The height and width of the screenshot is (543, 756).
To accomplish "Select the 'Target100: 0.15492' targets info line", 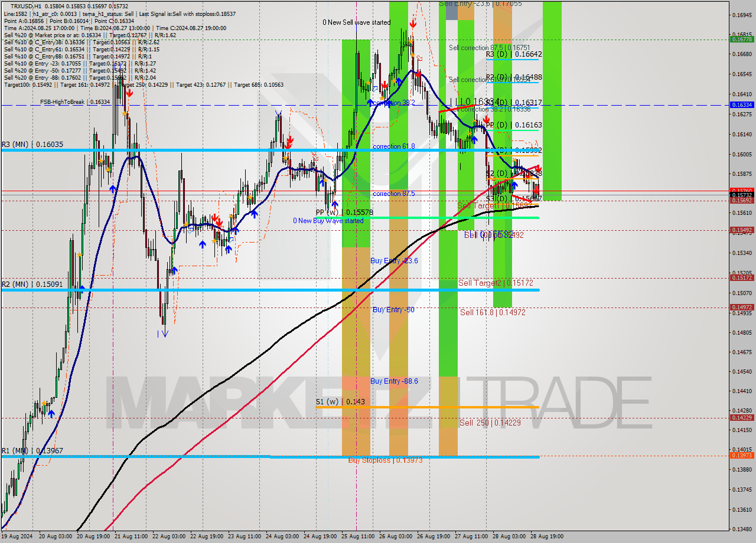I will (x=144, y=84).
